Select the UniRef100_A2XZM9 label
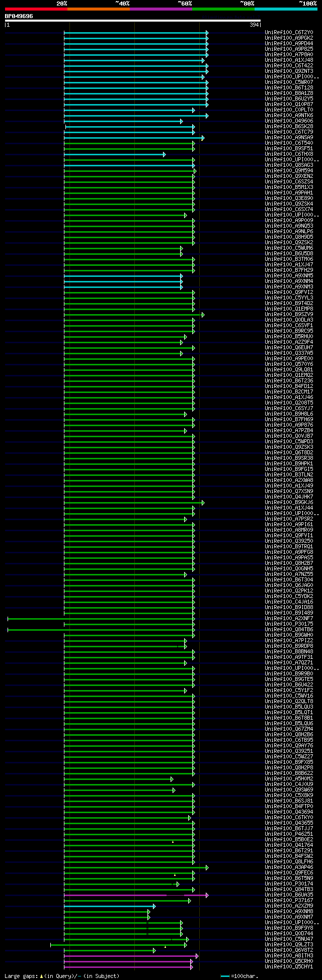 [x=289, y=906]
